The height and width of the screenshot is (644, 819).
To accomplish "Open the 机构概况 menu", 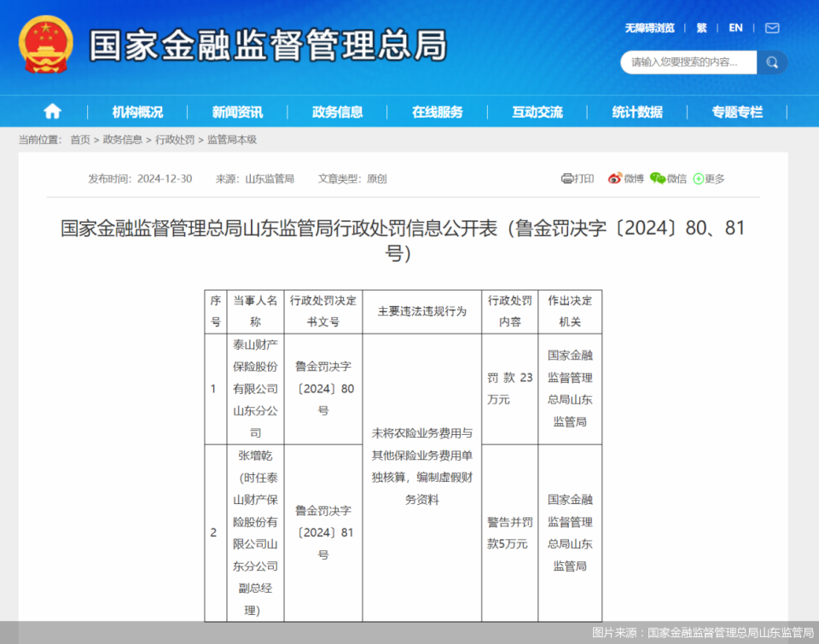I will click(137, 112).
